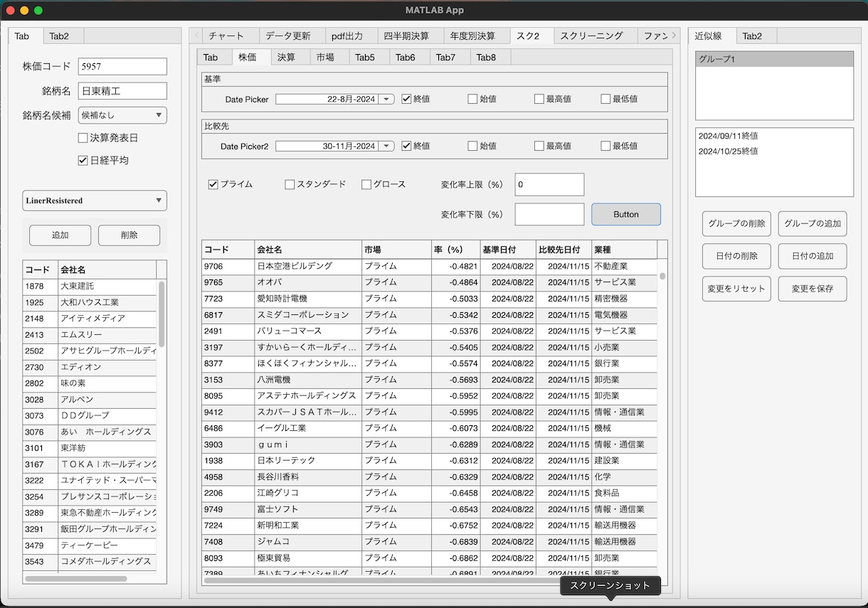This screenshot has height=608, width=868.
Task: Focus the 変化率下限 input field
Action: [549, 214]
